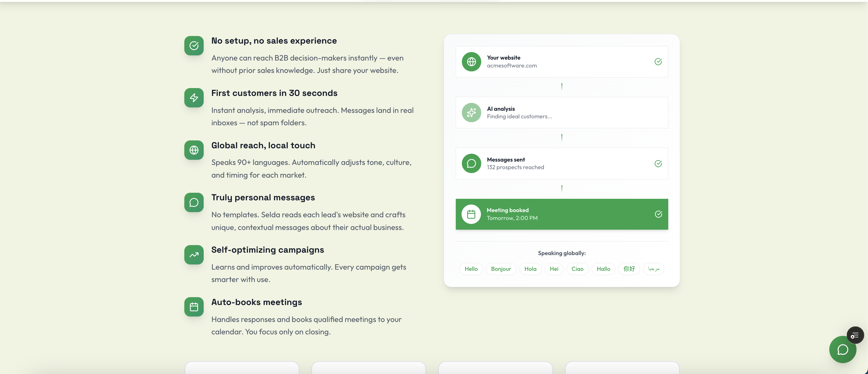Click speech bubble icon beside Truly personal messages
868x374 pixels.
(x=194, y=202)
